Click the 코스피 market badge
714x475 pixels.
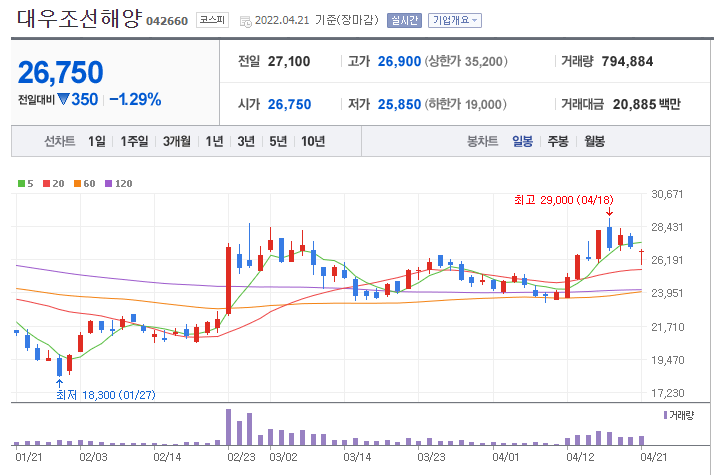212,20
